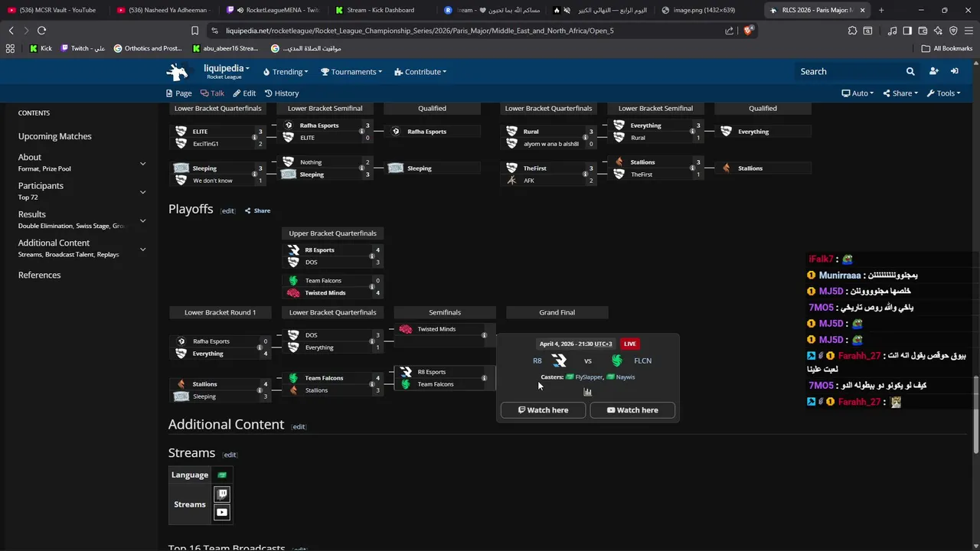Open the Page tab
980x551 pixels.
pyautogui.click(x=178, y=93)
